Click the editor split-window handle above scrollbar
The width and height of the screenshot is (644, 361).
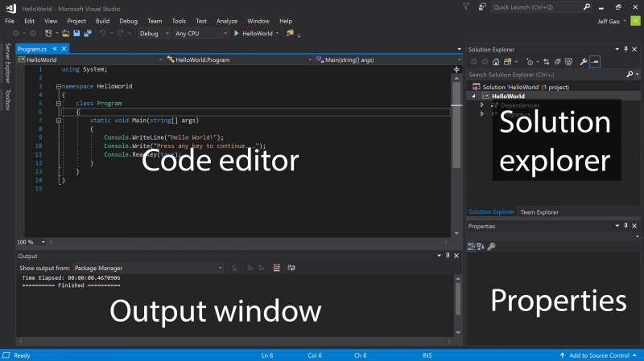[456, 69]
